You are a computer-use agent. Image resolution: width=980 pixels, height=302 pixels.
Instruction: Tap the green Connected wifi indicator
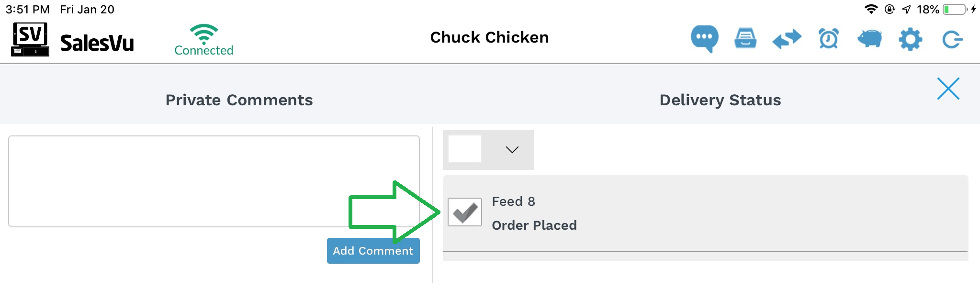tap(203, 40)
